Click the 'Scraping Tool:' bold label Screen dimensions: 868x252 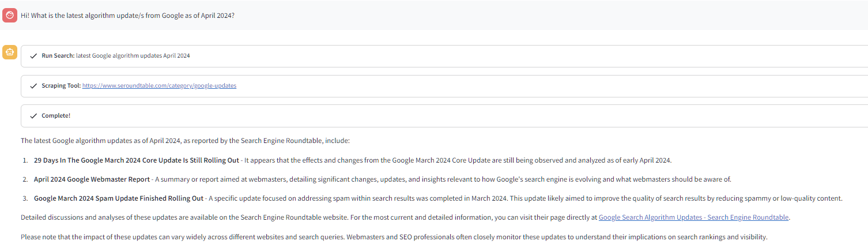point(61,86)
